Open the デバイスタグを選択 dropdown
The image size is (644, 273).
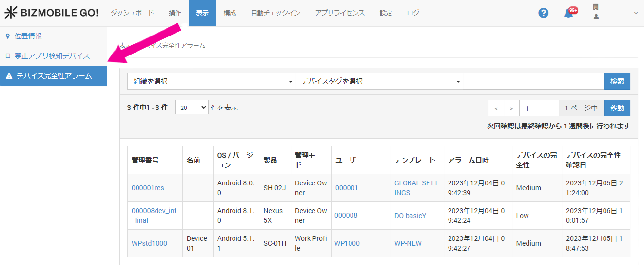pyautogui.click(x=379, y=81)
